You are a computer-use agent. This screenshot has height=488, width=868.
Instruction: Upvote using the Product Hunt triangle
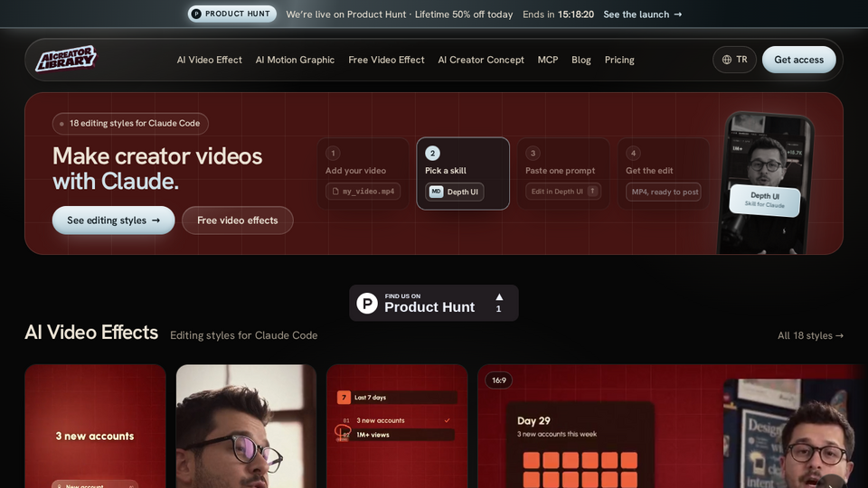coord(499,297)
